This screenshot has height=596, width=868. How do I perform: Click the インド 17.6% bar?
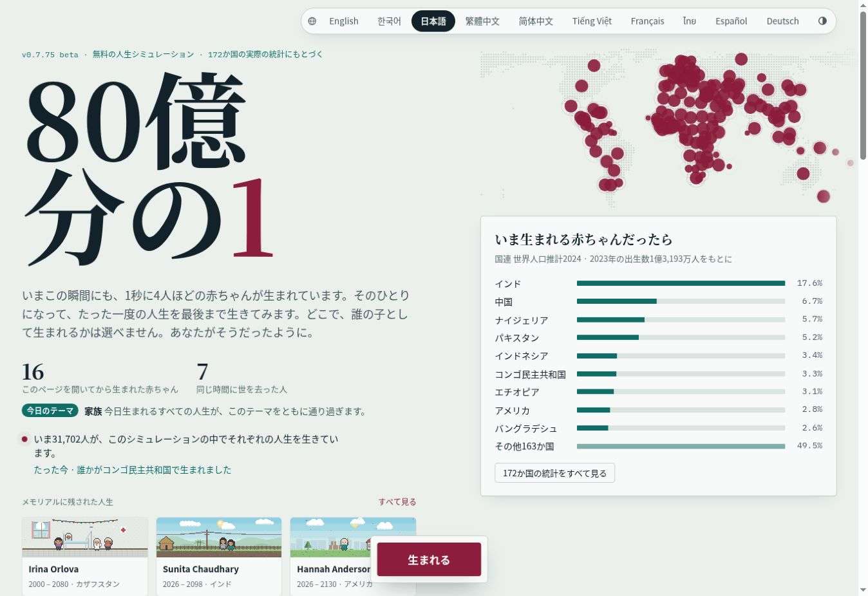(681, 283)
